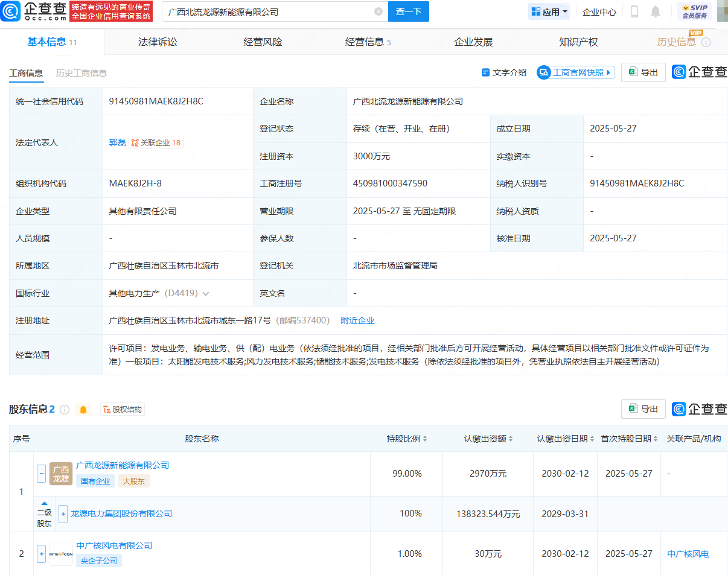Image resolution: width=728 pixels, height=575 pixels.
Task: Click the 文字介绍 icon option
Action: [504, 72]
